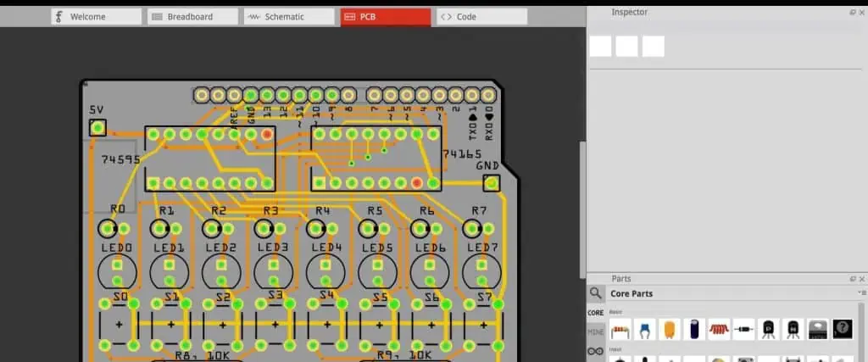Open the Core Parts bin options menu

(x=861, y=293)
